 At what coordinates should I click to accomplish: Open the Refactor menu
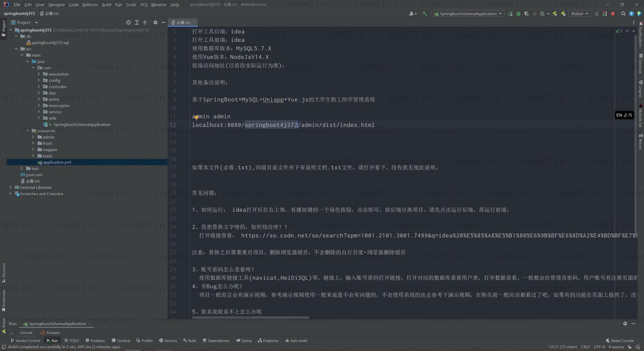90,5
